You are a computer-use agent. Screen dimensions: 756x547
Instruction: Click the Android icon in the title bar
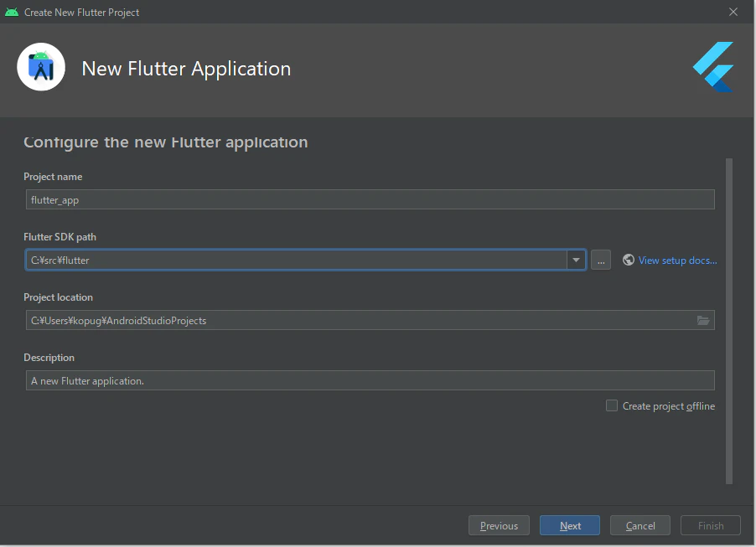12,12
